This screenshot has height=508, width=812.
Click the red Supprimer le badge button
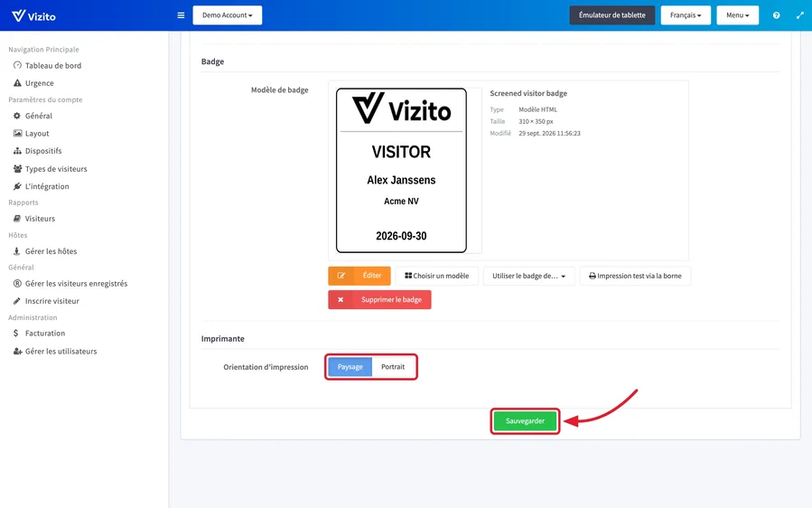(379, 299)
